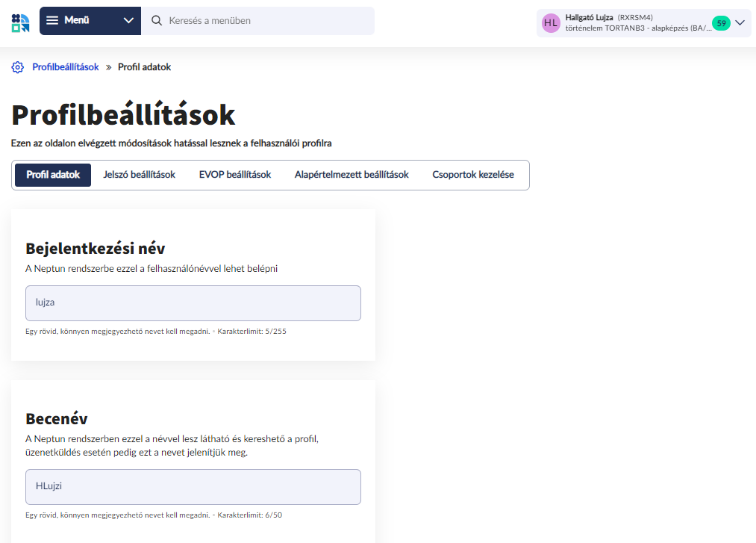Image resolution: width=756 pixels, height=543 pixels.
Task: Click the gear icon in breadcrumb
Action: 18,67
